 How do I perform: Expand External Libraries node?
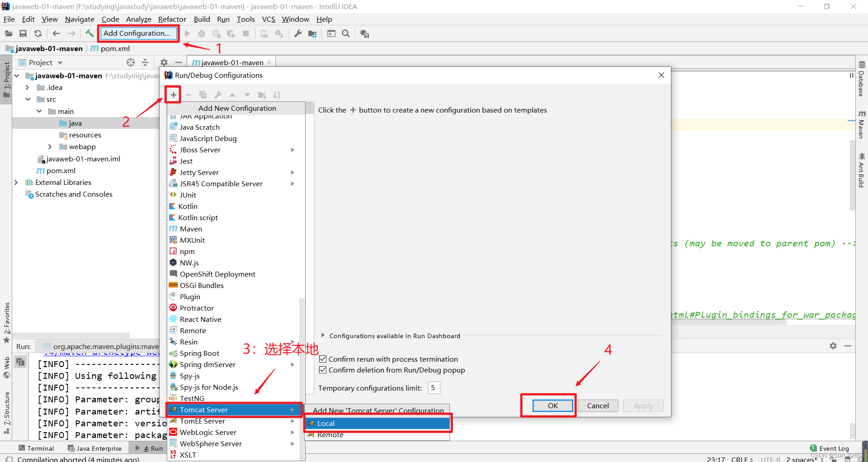(x=16, y=182)
